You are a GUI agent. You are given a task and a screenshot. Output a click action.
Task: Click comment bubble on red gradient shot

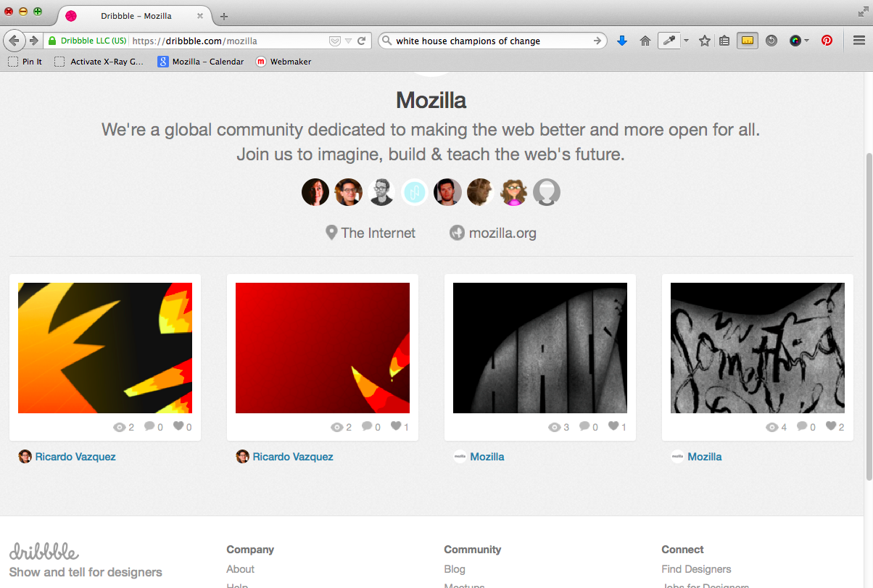pyautogui.click(x=367, y=426)
